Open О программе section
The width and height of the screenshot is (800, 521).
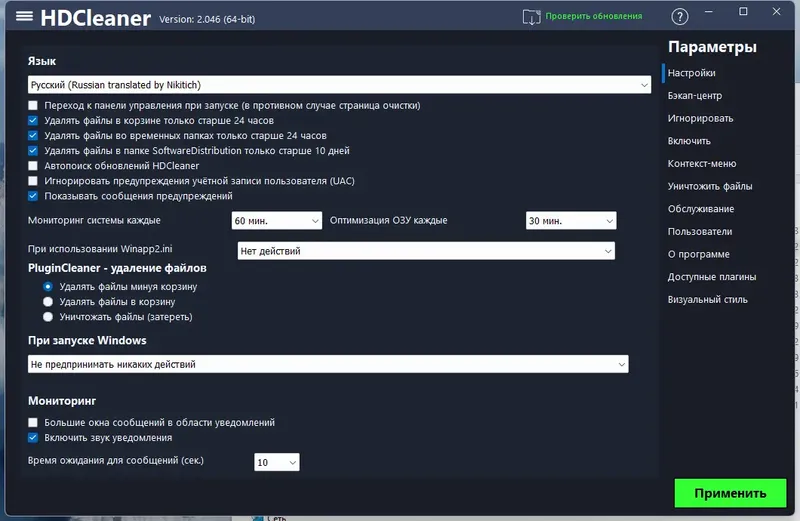click(x=698, y=254)
